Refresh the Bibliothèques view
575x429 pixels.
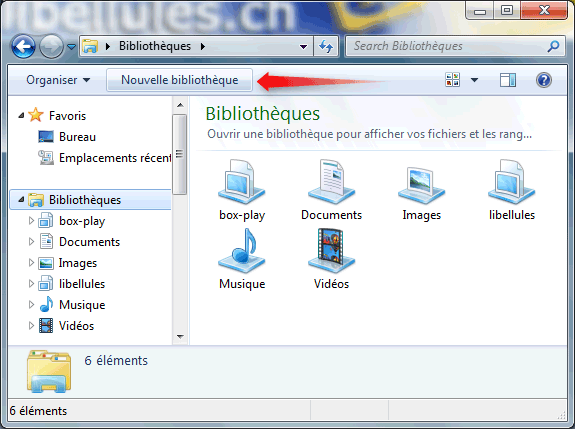(326, 47)
